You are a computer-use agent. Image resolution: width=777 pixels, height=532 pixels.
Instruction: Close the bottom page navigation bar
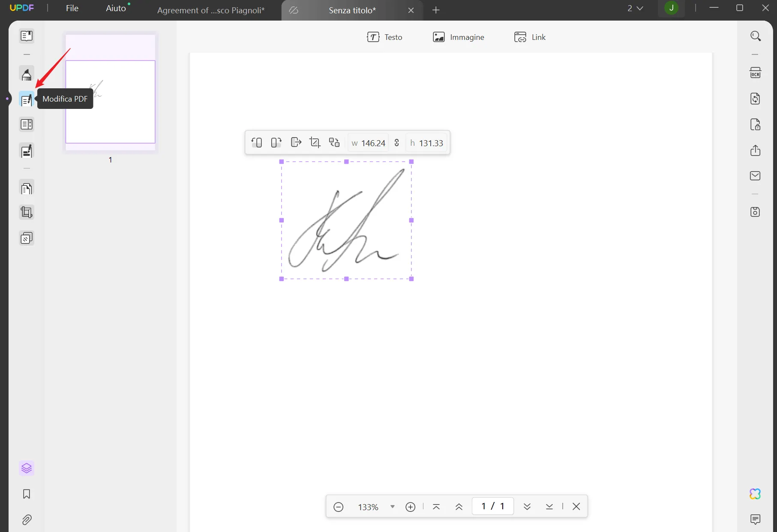576,507
